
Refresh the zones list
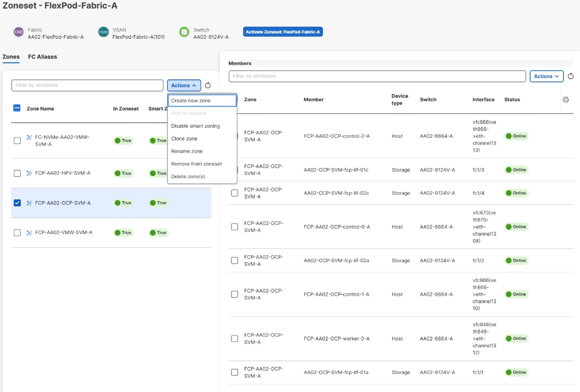coord(208,86)
